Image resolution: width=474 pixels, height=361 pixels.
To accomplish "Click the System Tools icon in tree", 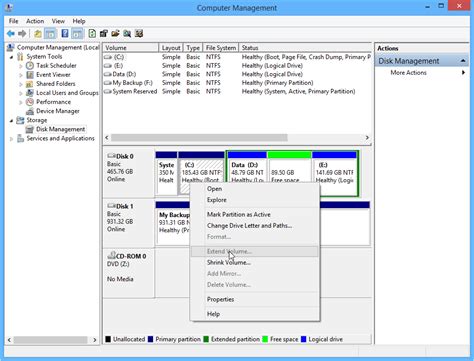I will point(20,57).
